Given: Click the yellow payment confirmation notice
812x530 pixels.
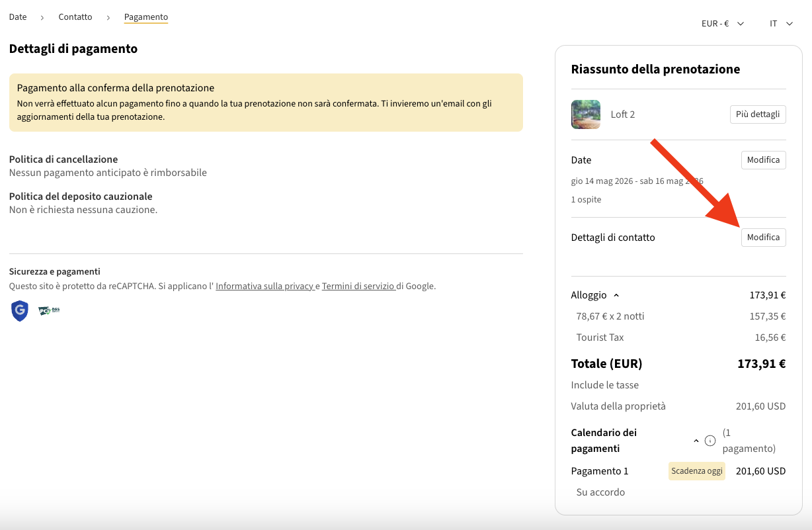Looking at the screenshot, I should tap(266, 103).
